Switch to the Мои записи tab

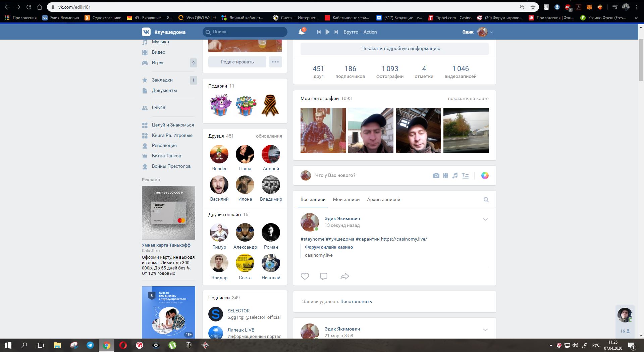346,200
